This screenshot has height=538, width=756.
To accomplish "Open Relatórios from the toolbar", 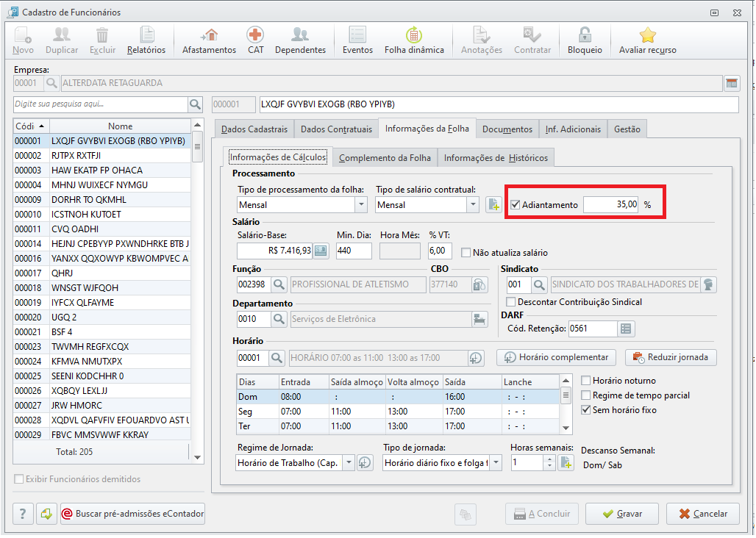I will pyautogui.click(x=146, y=40).
